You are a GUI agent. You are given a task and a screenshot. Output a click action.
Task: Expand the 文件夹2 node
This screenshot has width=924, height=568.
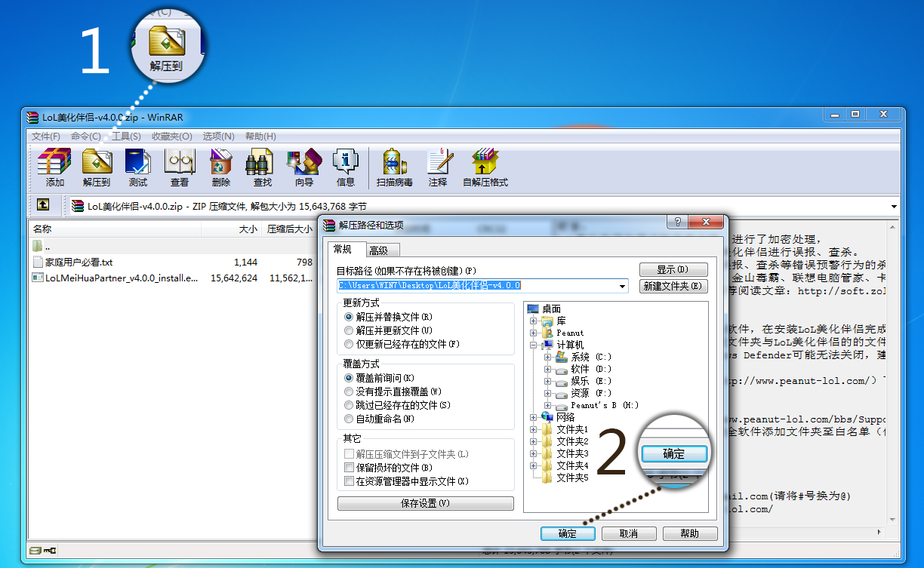(534, 441)
